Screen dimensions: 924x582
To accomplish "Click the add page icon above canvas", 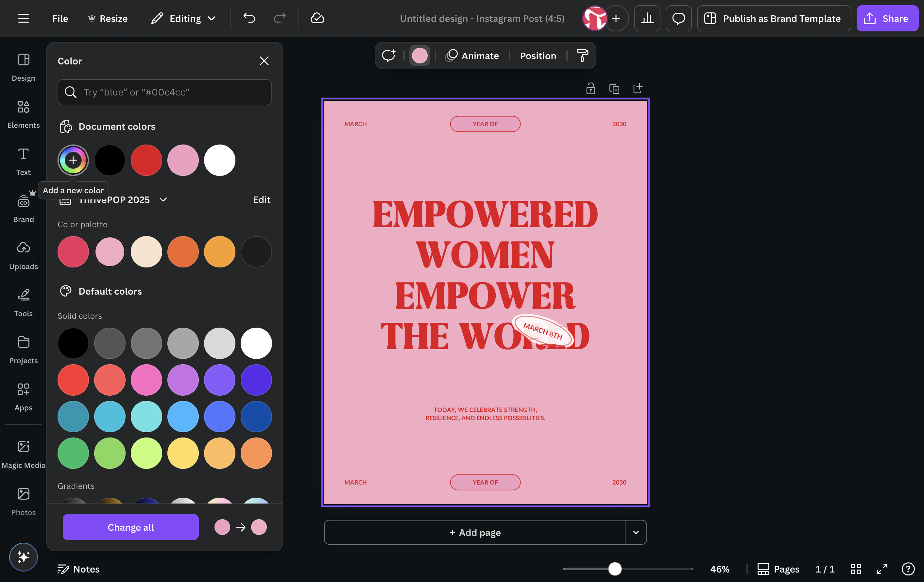I will coord(637,89).
